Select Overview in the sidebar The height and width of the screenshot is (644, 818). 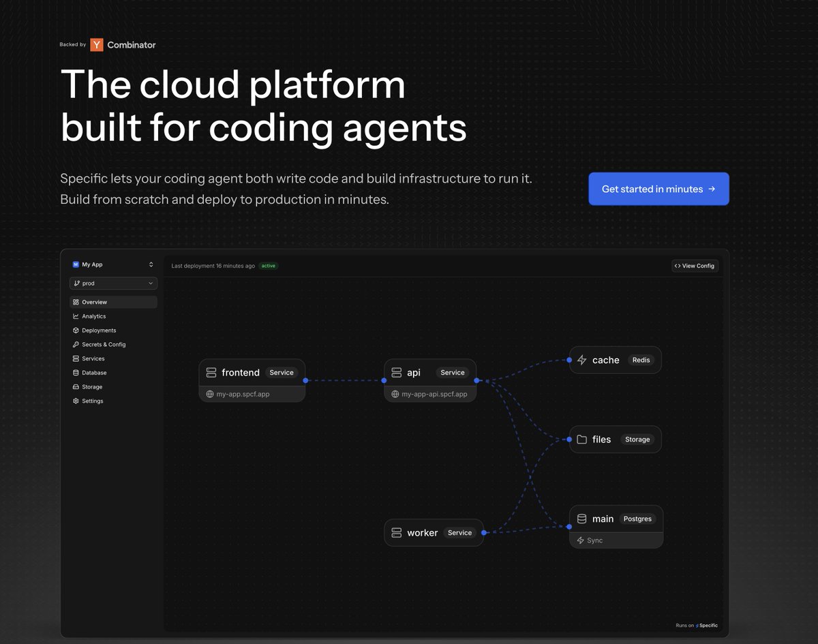113,302
